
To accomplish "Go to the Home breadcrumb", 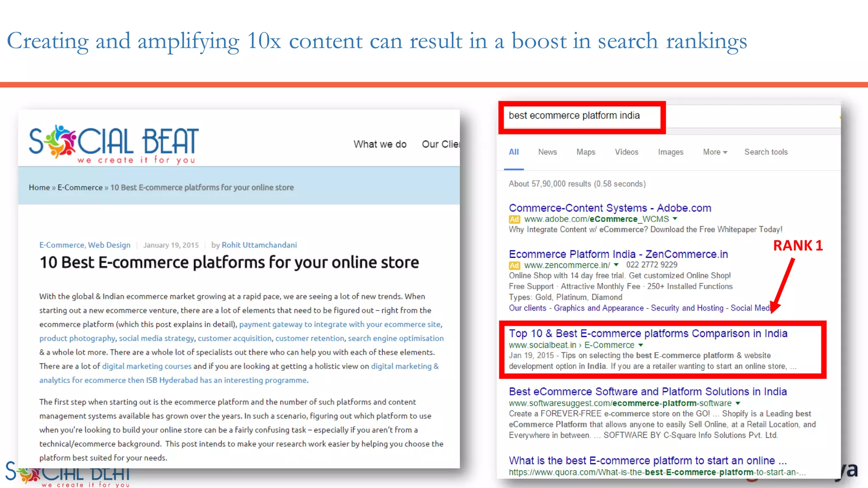I will 39,187.
